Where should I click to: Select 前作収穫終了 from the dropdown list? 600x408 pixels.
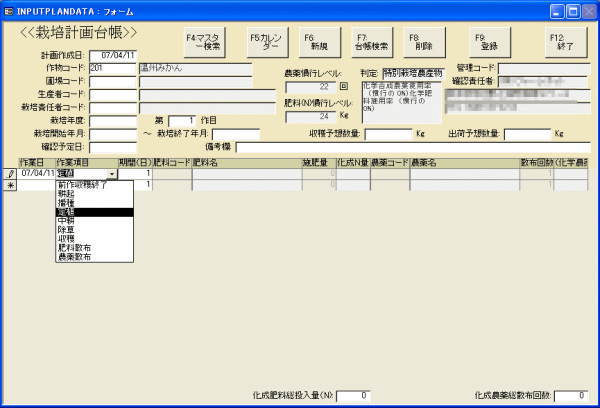pyautogui.click(x=87, y=184)
